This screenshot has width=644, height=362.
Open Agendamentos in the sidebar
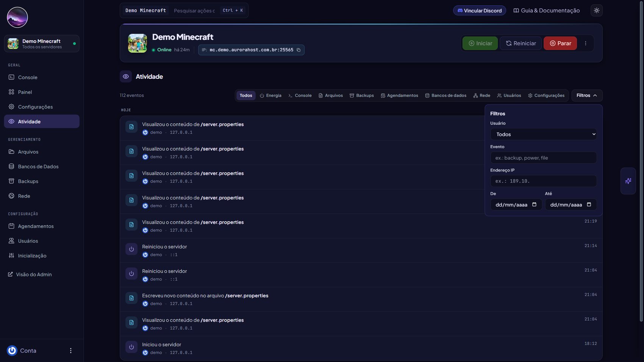(x=42, y=226)
